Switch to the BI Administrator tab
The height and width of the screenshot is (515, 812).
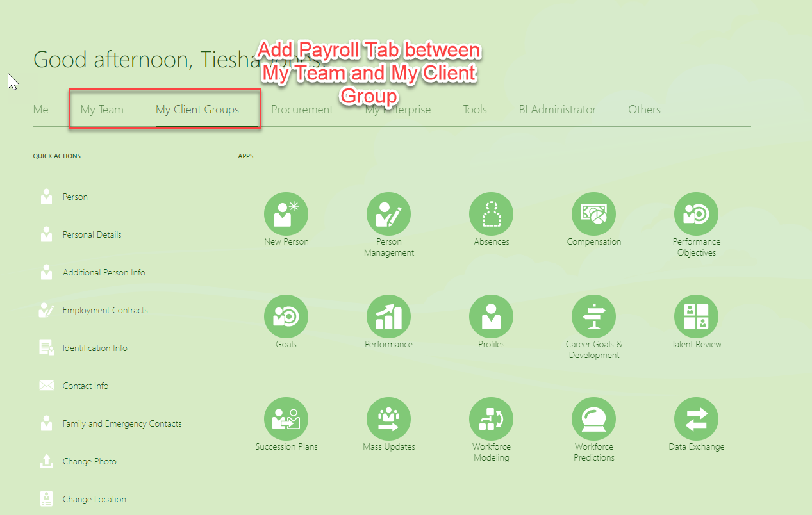[x=558, y=110]
